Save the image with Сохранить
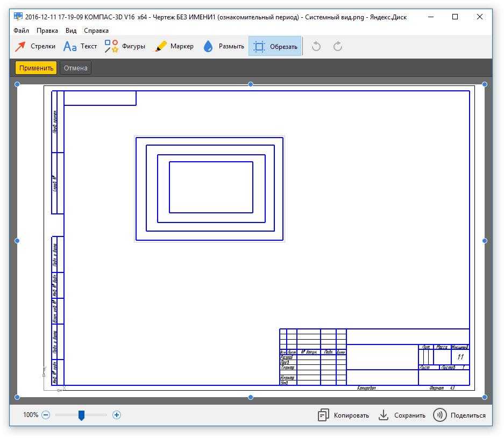The height and width of the screenshot is (438, 504). pyautogui.click(x=402, y=415)
